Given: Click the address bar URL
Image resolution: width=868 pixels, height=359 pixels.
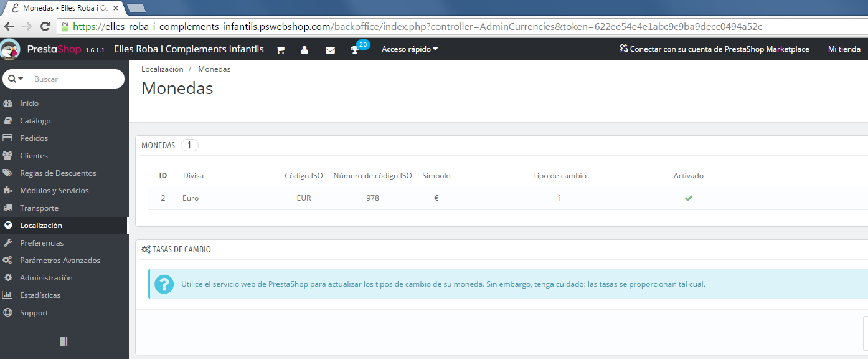Looking at the screenshot, I should coord(417,27).
